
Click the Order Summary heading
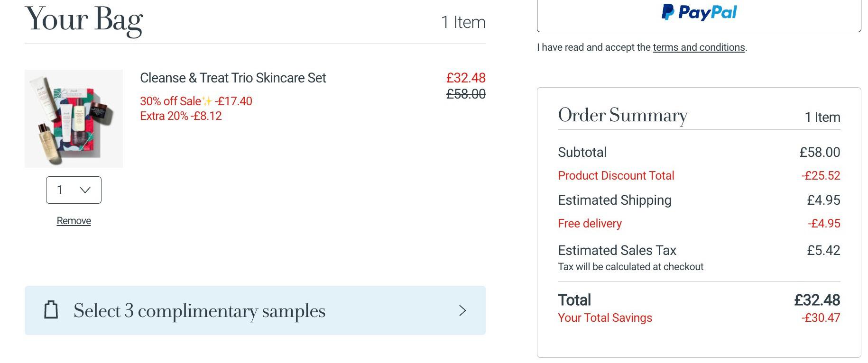(x=623, y=115)
